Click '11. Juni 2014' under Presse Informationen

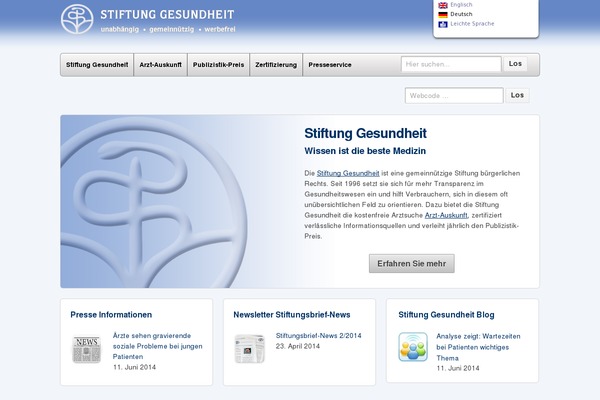tap(134, 367)
